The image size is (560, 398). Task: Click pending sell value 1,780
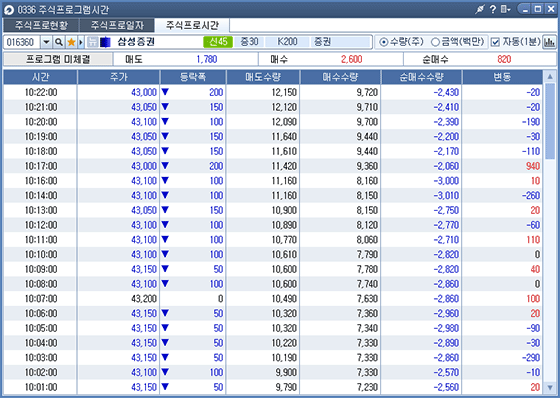tap(206, 59)
